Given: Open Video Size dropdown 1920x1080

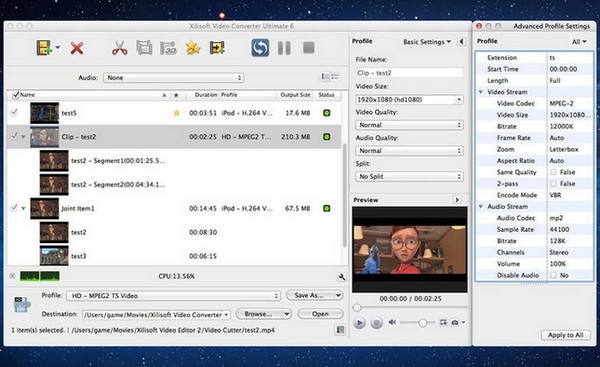Looking at the screenshot, I should coord(409,99).
